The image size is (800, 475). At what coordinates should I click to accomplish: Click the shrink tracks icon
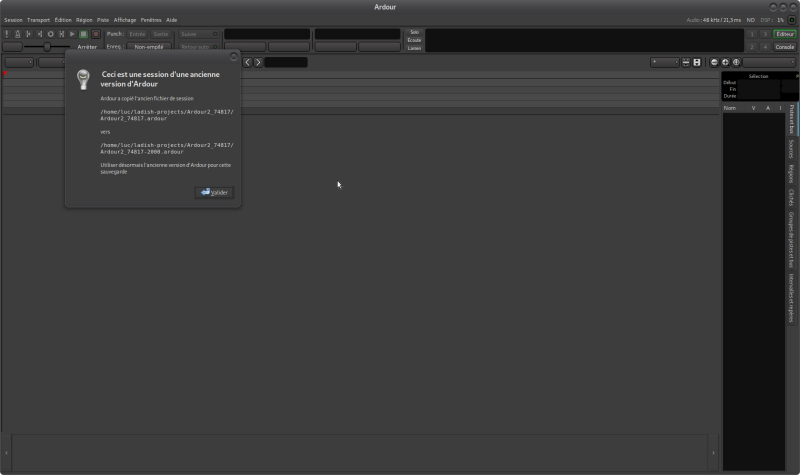(686, 62)
